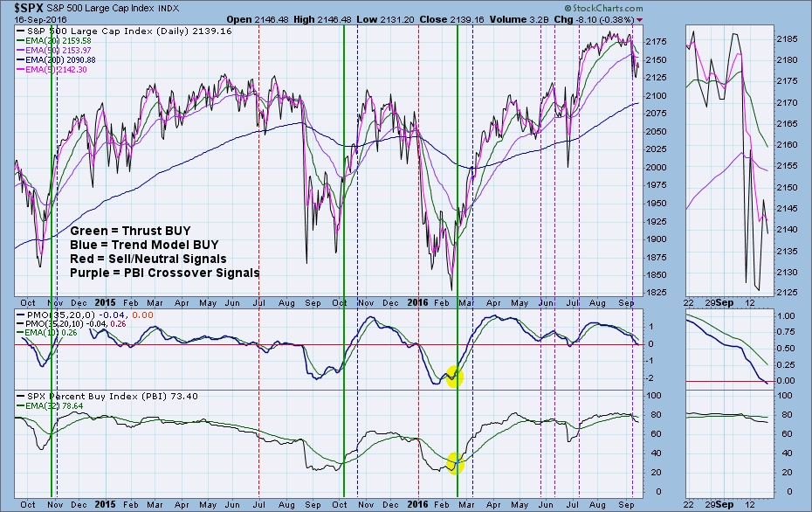The height and width of the screenshot is (512, 812).
Task: Click the 2100 price axis label
Action: (x=656, y=96)
